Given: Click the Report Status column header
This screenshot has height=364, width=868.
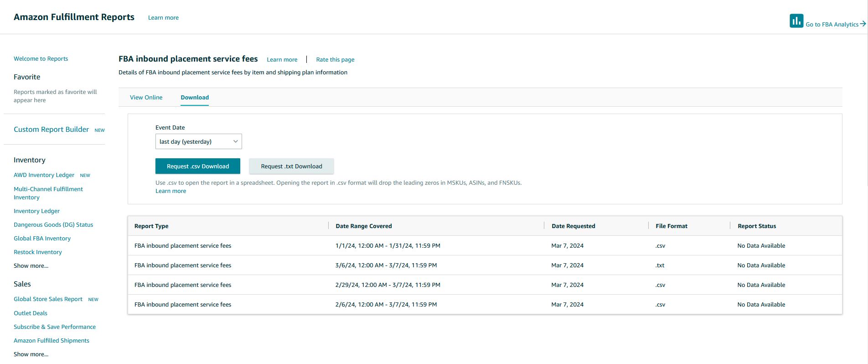Looking at the screenshot, I should [x=757, y=226].
